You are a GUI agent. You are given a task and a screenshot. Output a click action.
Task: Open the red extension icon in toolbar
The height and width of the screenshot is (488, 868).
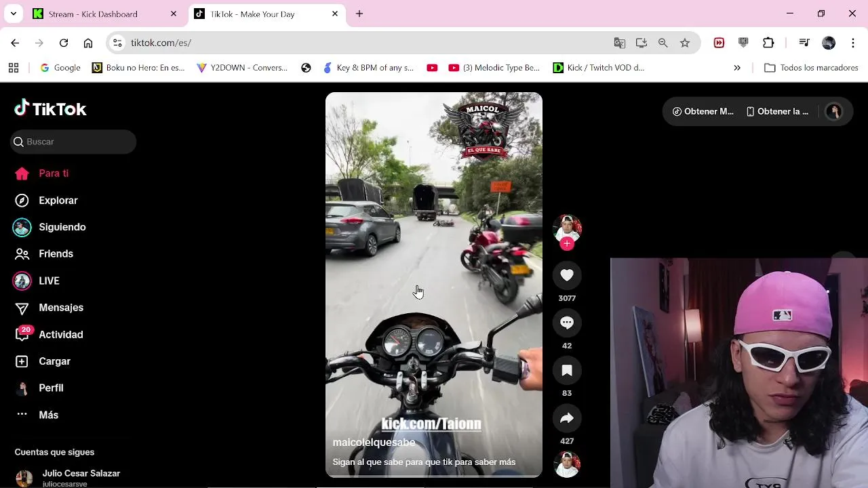point(719,43)
